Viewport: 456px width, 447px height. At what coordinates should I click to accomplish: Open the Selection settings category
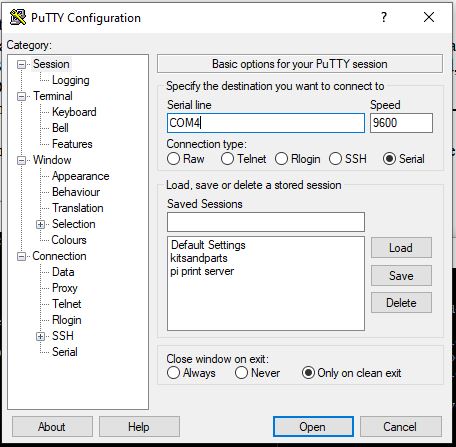pos(74,224)
